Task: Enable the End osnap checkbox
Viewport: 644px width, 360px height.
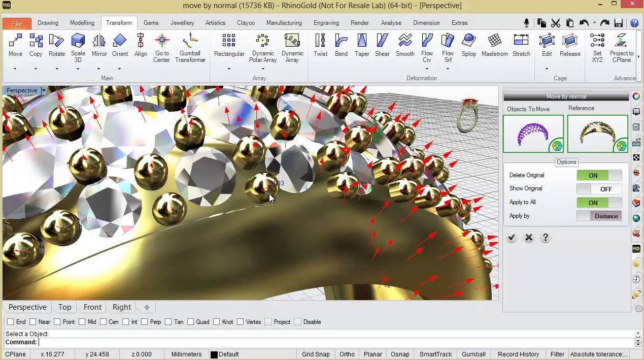Action: pos(10,322)
